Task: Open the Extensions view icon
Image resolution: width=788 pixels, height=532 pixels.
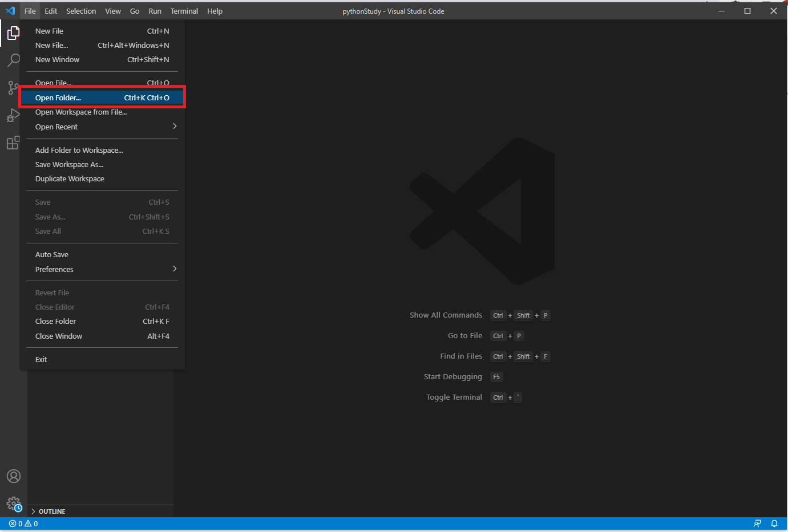Action: [x=13, y=143]
